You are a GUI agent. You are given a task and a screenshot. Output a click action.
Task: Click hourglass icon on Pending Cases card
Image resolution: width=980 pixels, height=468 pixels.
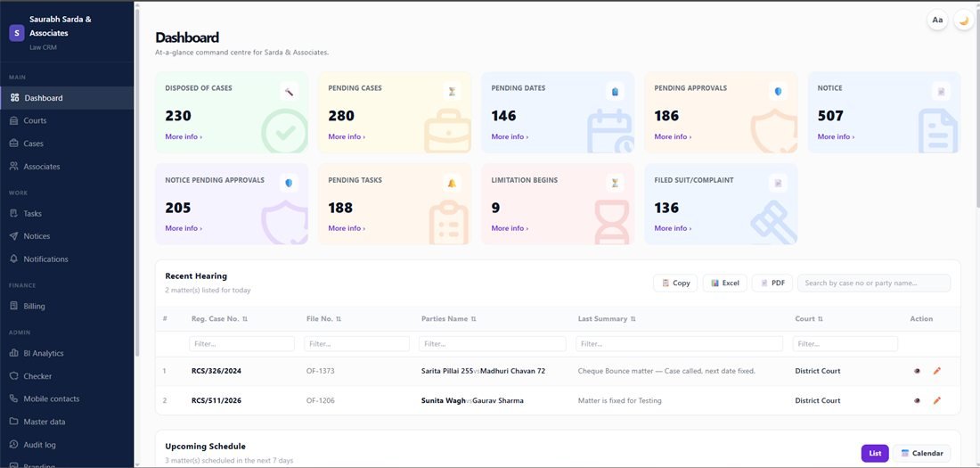coord(452,91)
